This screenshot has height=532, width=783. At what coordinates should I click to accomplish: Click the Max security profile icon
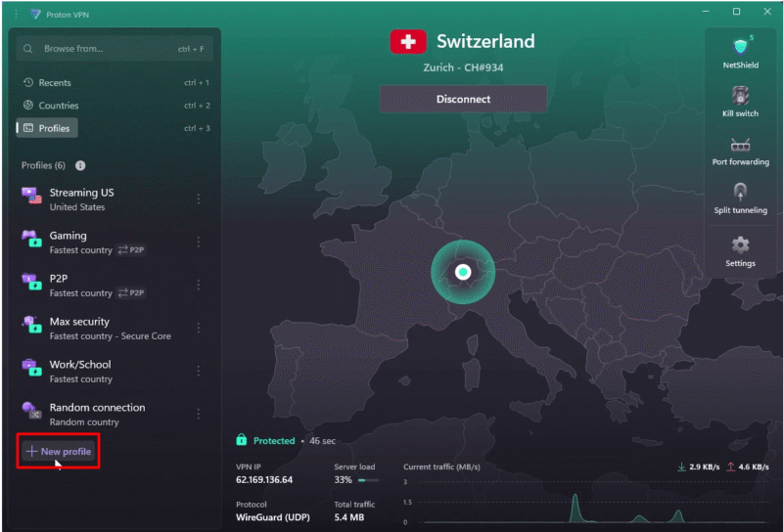click(x=31, y=325)
